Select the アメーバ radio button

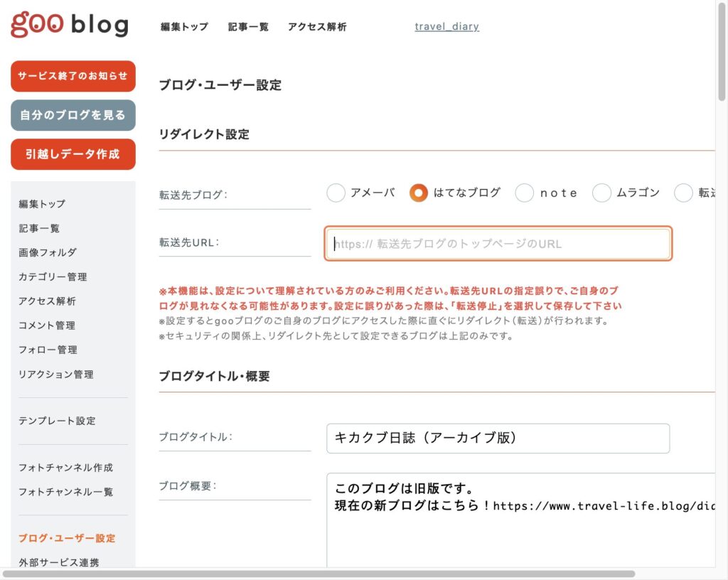(336, 193)
